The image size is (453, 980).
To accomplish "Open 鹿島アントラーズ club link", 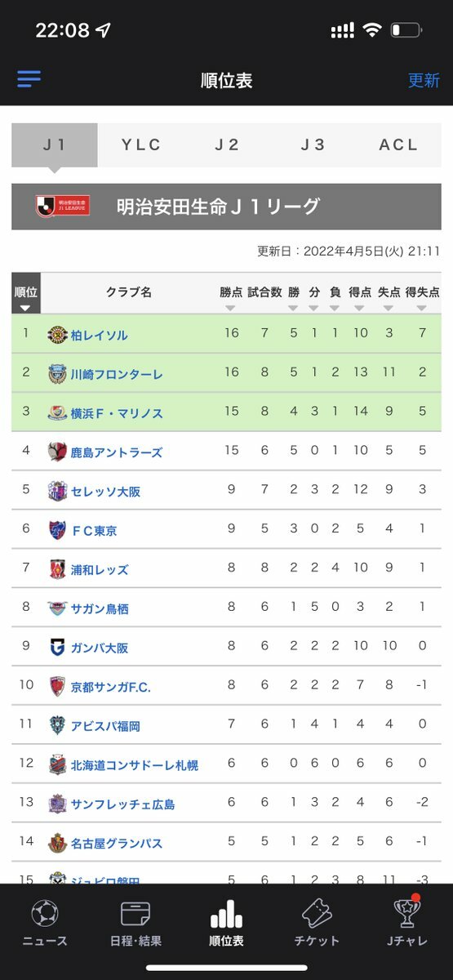I will [x=117, y=452].
